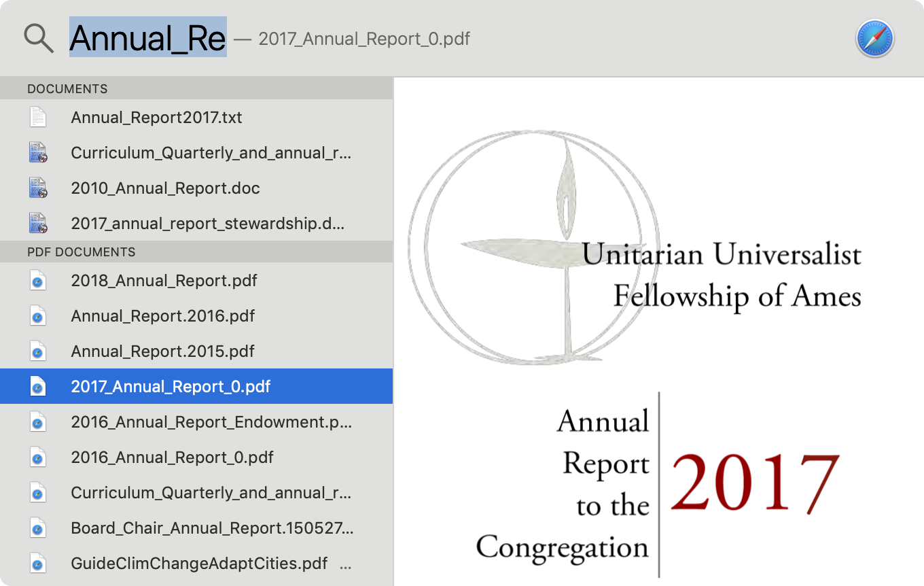Open highlighted 2017_Annual_Report_0.pdf result
Image resolution: width=924 pixels, height=586 pixels.
pyautogui.click(x=196, y=386)
